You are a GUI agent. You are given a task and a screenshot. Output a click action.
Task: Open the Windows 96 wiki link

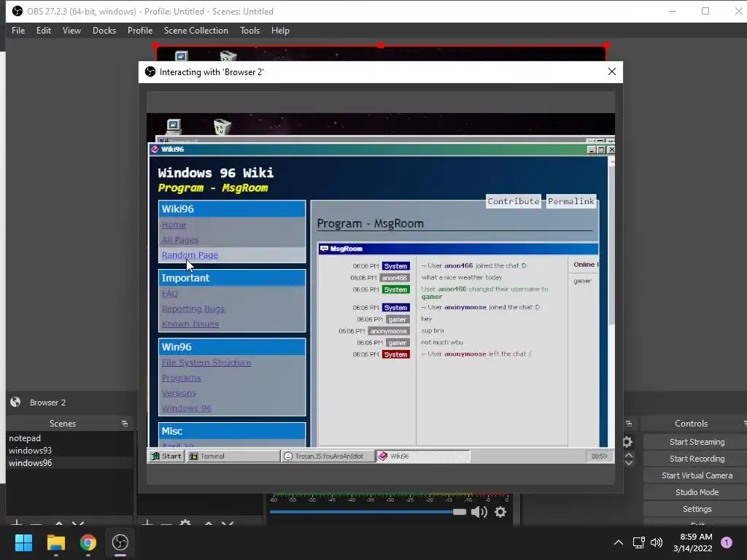(x=186, y=408)
